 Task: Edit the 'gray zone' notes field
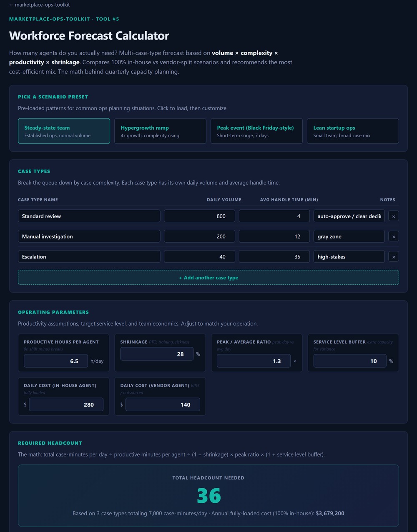[x=349, y=236]
